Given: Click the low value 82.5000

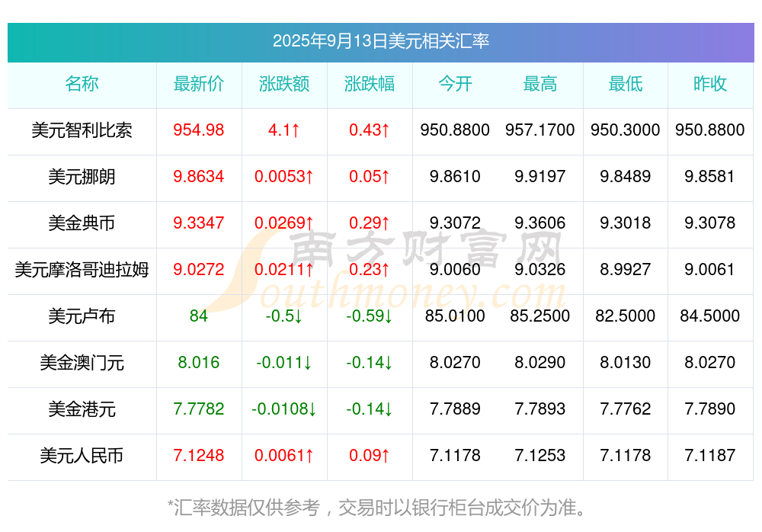Looking at the screenshot, I should coord(626,316).
